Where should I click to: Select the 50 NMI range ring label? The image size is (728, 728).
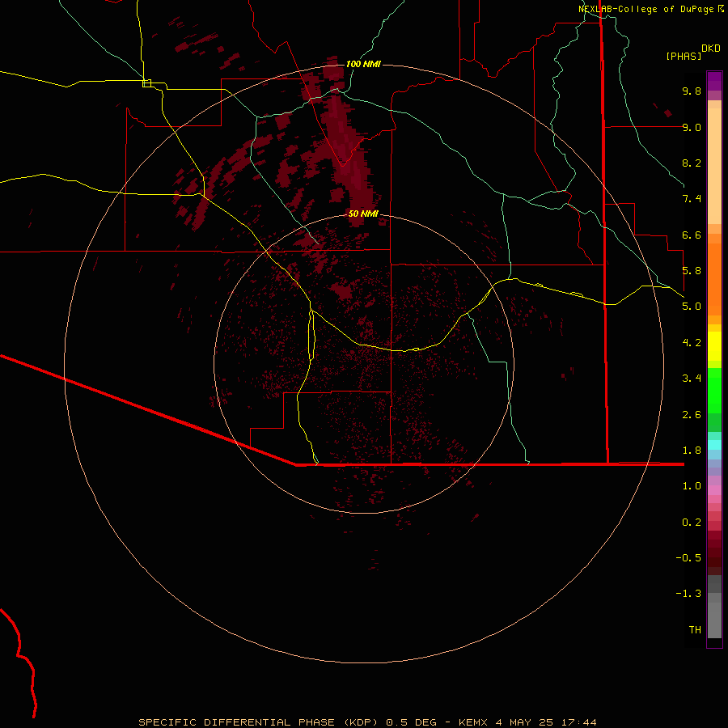pyautogui.click(x=363, y=214)
